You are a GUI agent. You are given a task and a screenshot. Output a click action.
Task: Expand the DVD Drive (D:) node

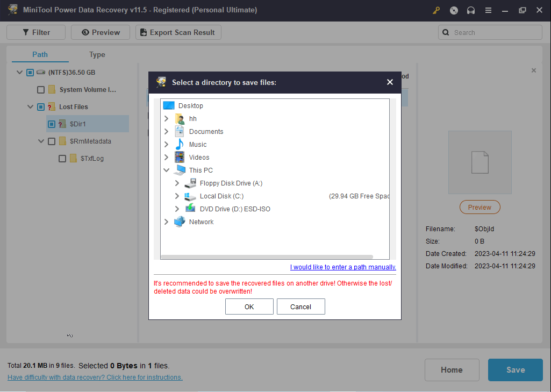click(x=177, y=209)
